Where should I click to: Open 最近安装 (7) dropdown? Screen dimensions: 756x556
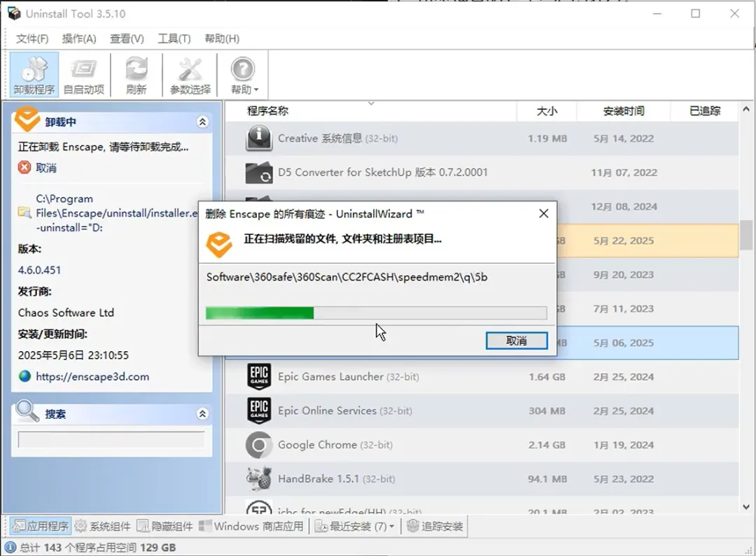pos(355,526)
